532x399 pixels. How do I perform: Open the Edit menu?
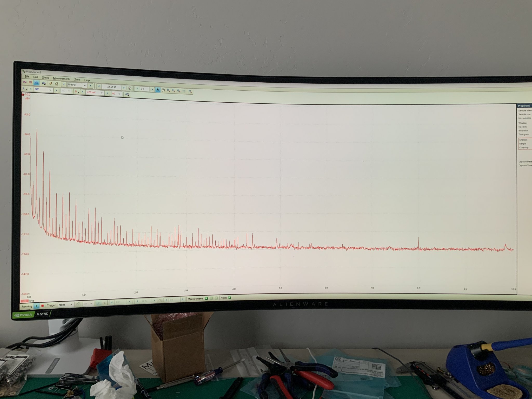click(36, 77)
